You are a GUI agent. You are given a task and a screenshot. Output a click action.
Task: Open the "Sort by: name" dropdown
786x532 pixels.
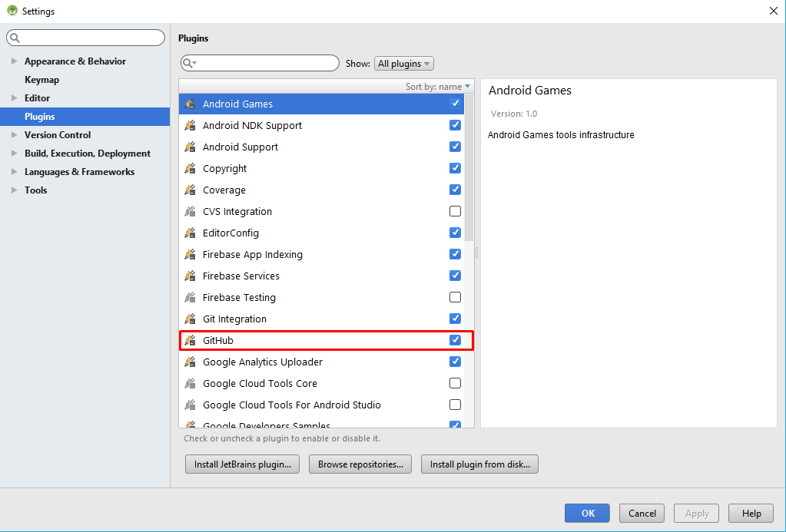point(438,86)
